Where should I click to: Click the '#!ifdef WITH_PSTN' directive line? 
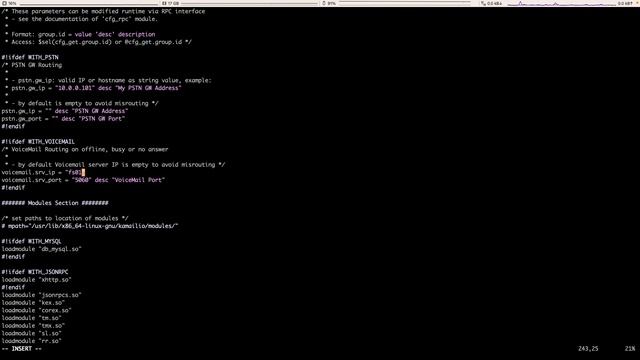(x=30, y=58)
